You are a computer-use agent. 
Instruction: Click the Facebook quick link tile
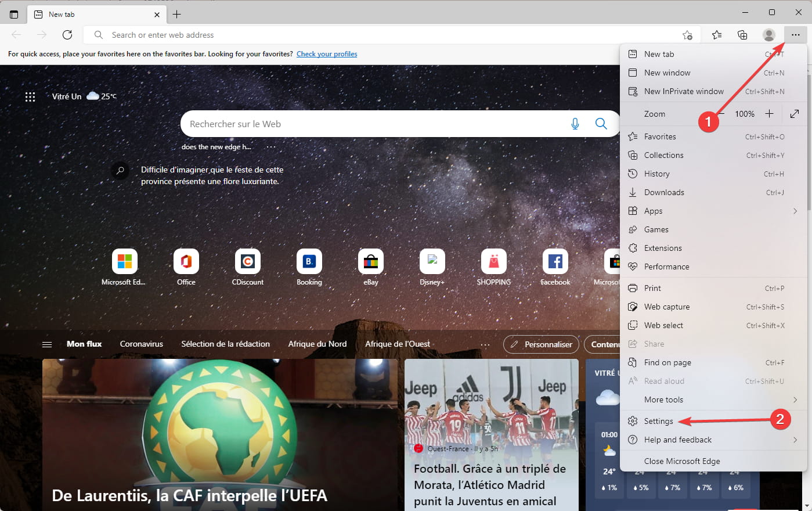[x=555, y=268]
